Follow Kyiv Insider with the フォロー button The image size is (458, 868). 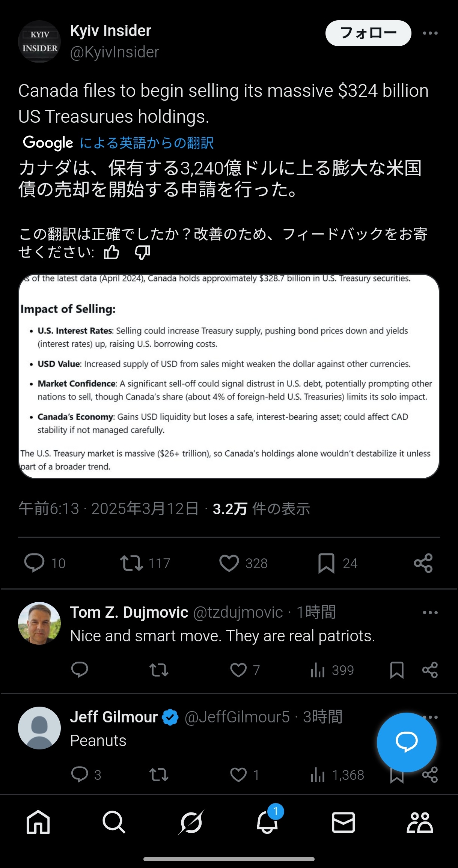[x=368, y=33]
